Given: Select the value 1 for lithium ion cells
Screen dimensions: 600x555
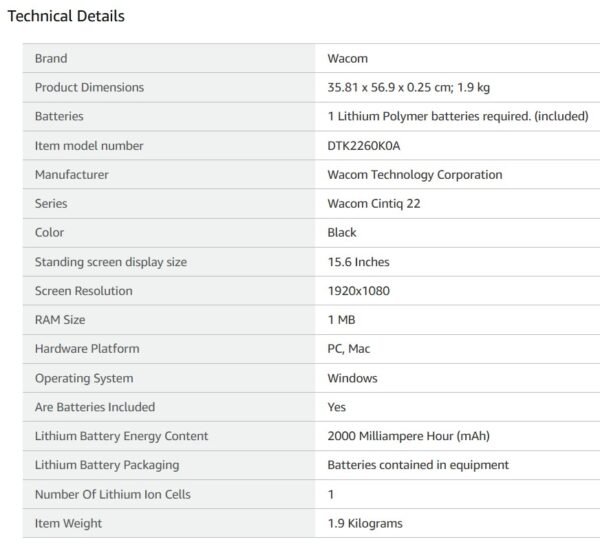Looking at the screenshot, I should [331, 494].
